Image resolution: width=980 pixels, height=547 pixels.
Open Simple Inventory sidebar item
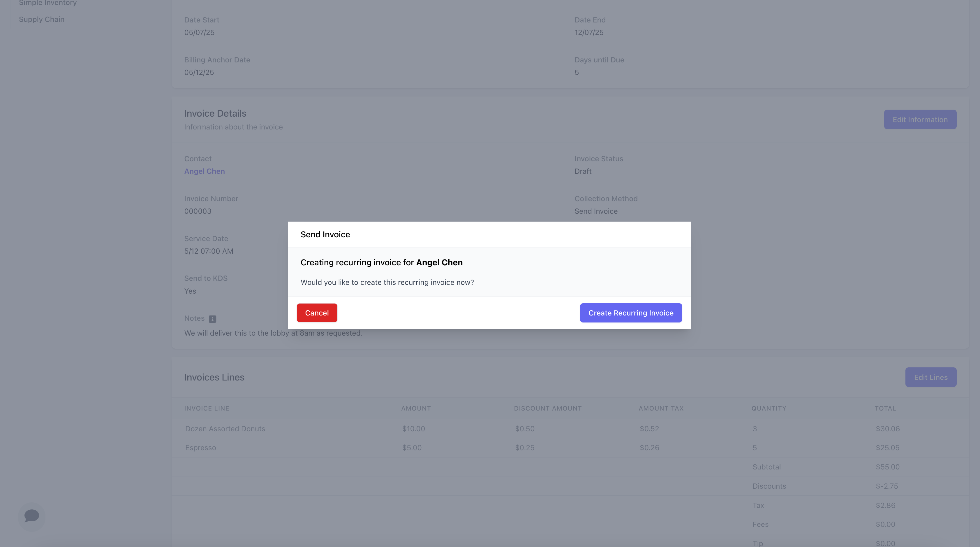click(47, 3)
